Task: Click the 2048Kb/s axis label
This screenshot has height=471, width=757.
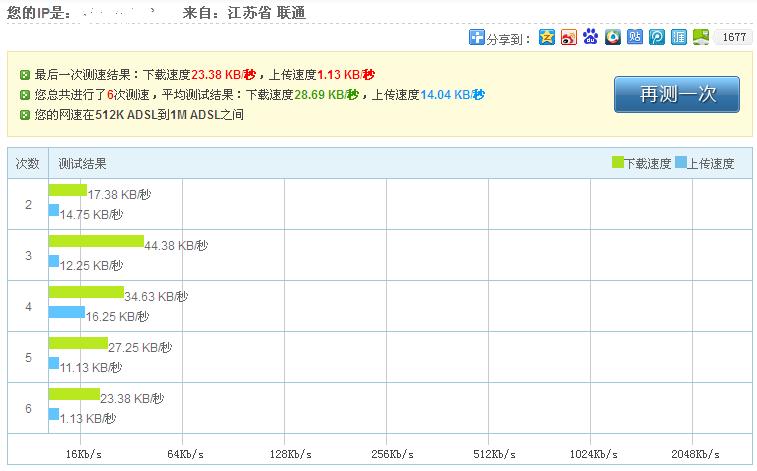Action: tap(695, 454)
